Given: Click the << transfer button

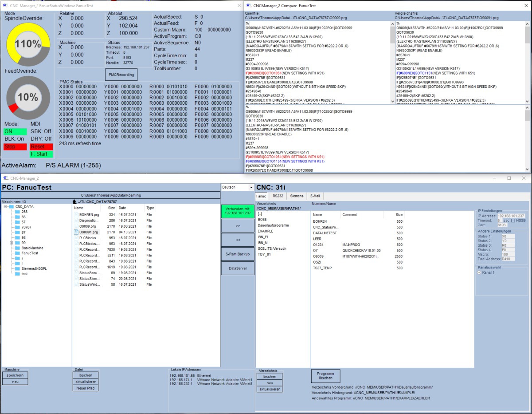Looking at the screenshot, I should 238,240.
